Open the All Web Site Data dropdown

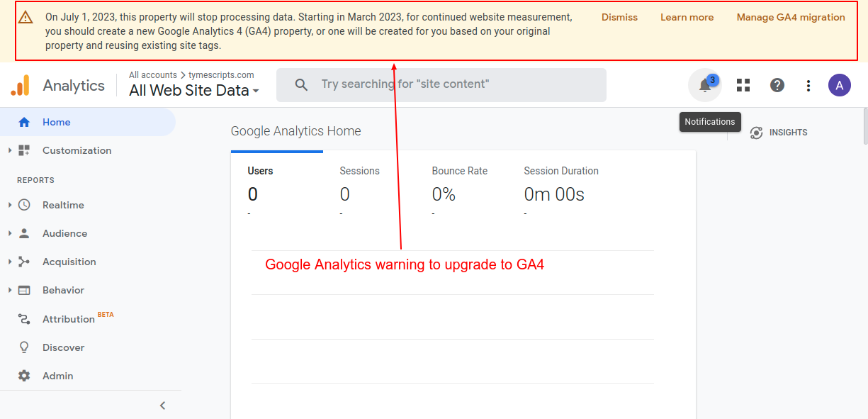(194, 91)
